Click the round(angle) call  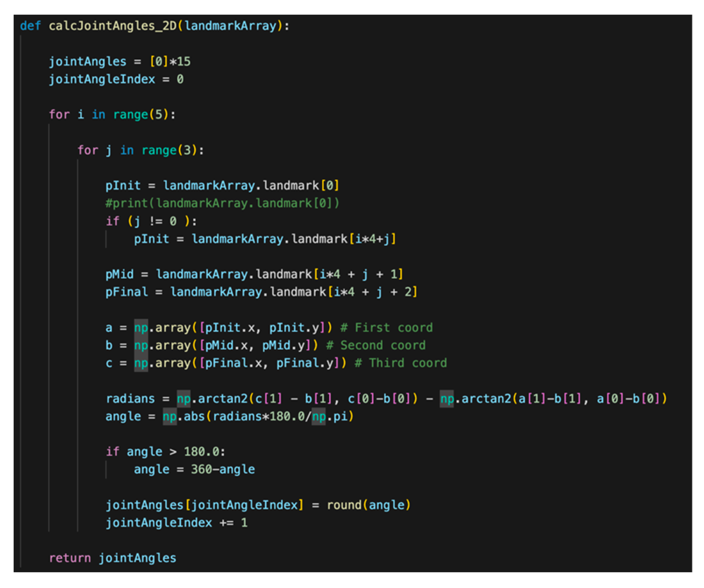369,505
